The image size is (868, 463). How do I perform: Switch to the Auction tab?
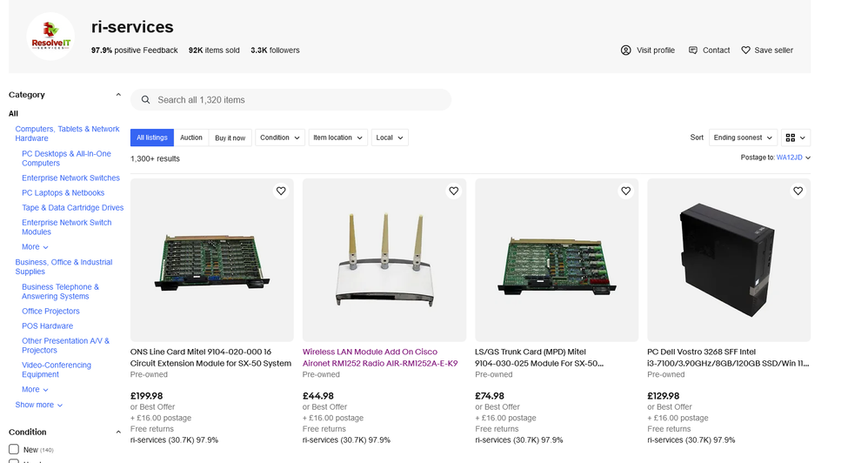(x=191, y=138)
